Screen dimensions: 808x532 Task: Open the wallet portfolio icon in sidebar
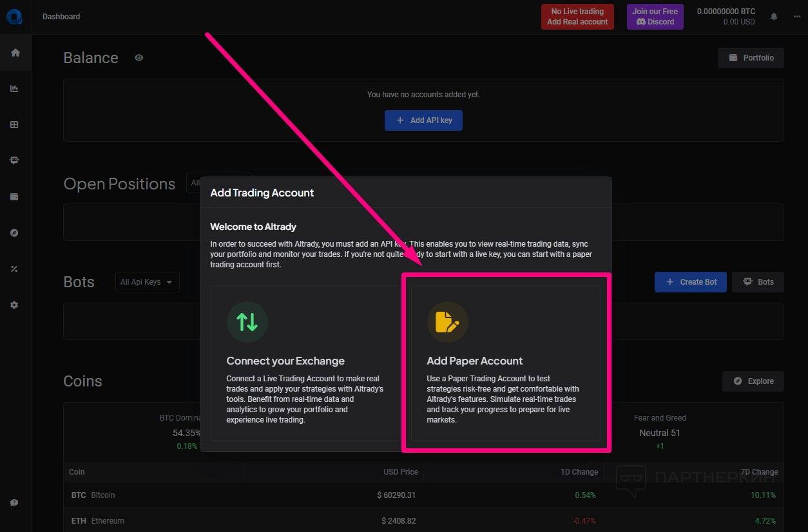pos(15,196)
